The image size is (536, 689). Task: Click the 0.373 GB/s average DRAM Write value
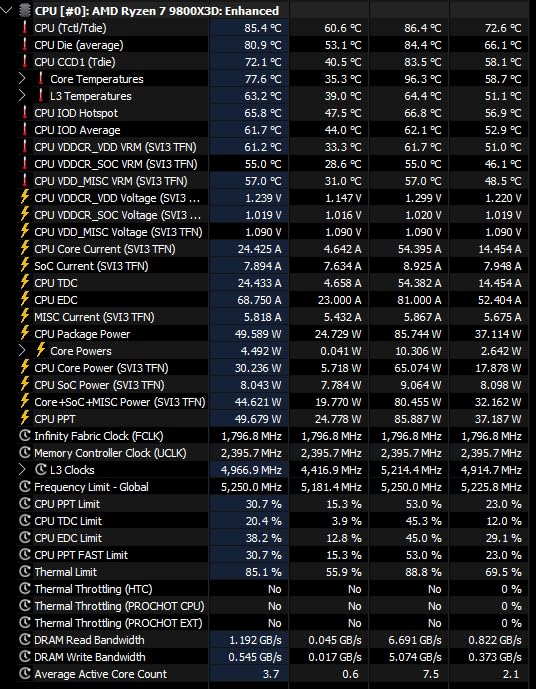coord(495,657)
